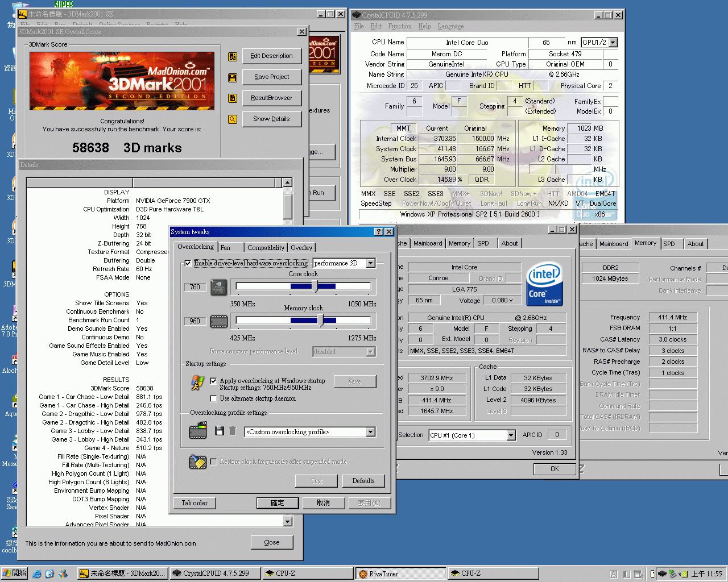Image resolution: width=728 pixels, height=582 pixels.
Task: Delete the overclocking profile with the trash icon
Action: coord(233,431)
